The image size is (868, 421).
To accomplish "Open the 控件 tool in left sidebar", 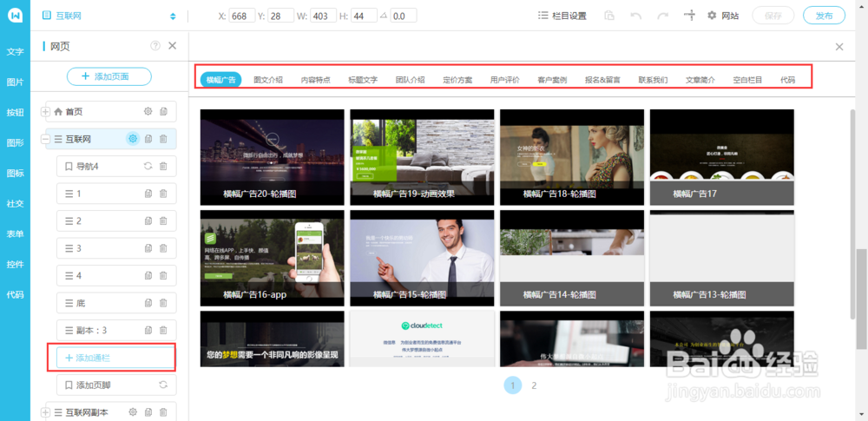I will [15, 264].
